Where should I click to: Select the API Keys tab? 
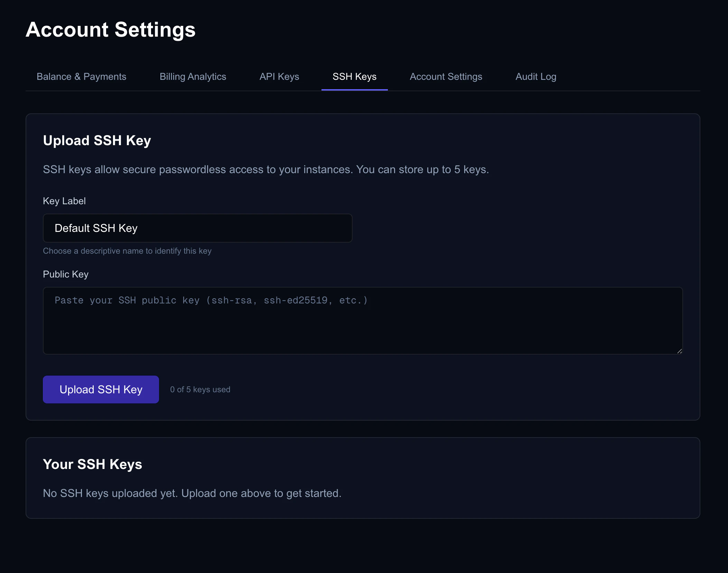click(279, 76)
